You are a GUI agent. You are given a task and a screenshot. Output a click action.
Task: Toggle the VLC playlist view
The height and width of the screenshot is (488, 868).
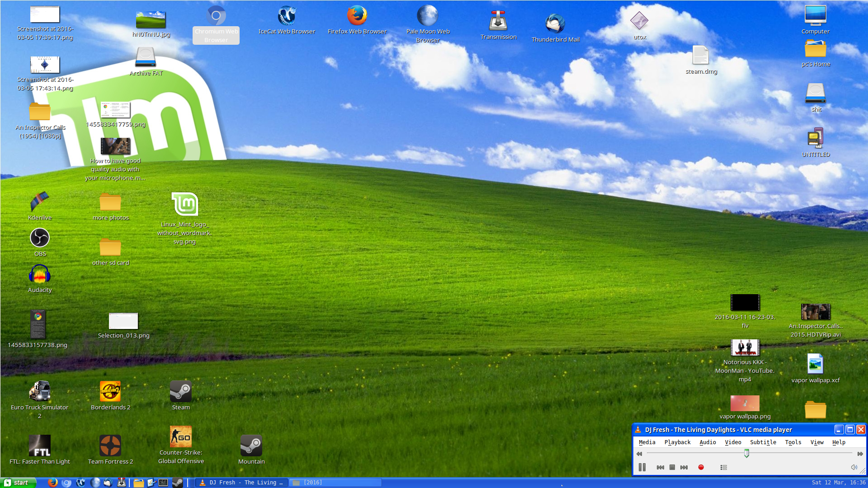724,467
